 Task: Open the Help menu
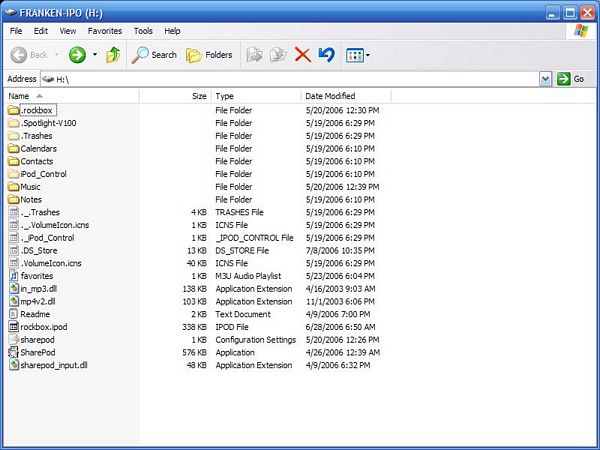[172, 31]
